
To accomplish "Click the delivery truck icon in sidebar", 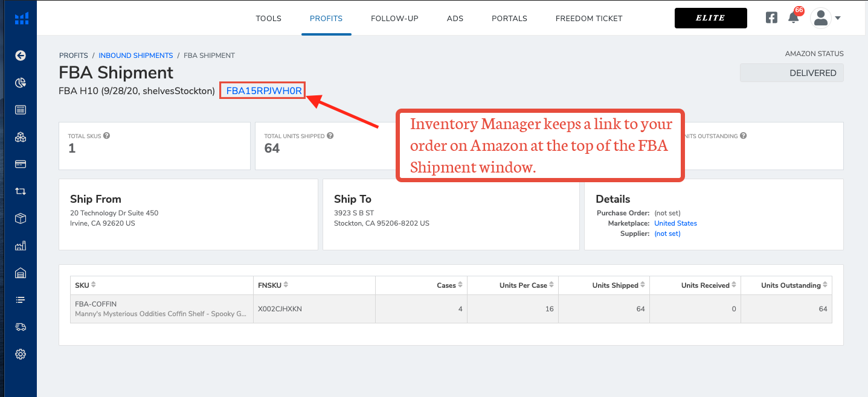I will [x=21, y=327].
